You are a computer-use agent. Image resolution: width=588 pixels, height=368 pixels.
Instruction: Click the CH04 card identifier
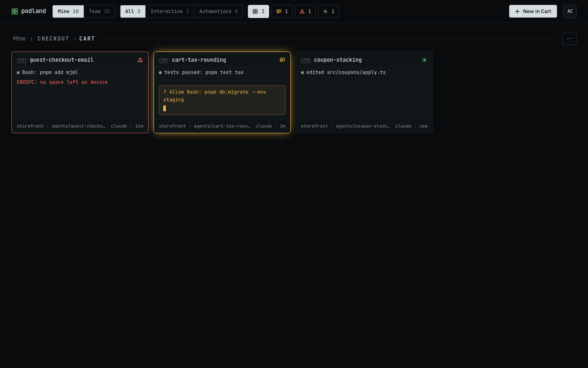coord(164,60)
